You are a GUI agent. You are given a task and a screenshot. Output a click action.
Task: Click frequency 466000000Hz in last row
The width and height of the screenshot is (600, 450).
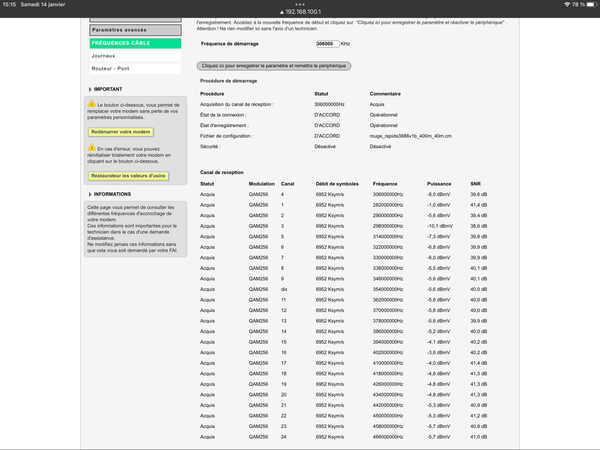click(x=388, y=437)
